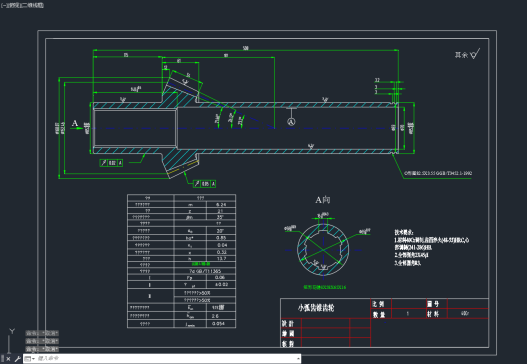Expand the recent commands dropdown
Image resolution: width=527 pixels, height=364 pixels.
(30, 359)
